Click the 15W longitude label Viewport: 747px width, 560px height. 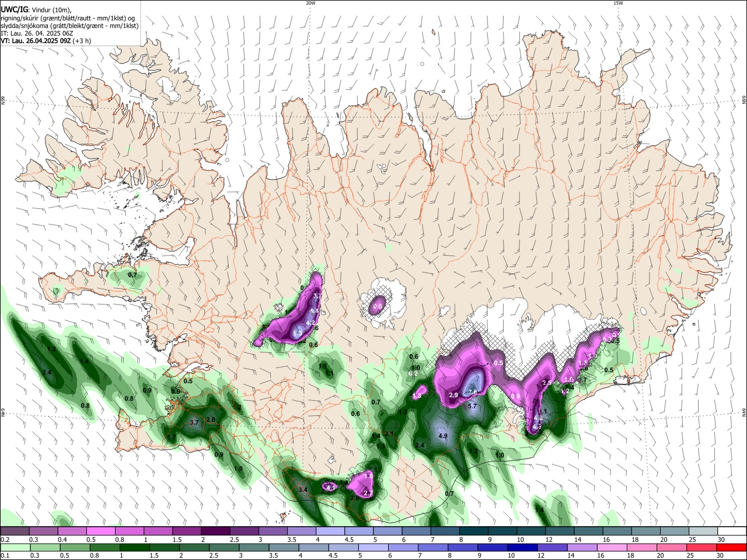618,3
